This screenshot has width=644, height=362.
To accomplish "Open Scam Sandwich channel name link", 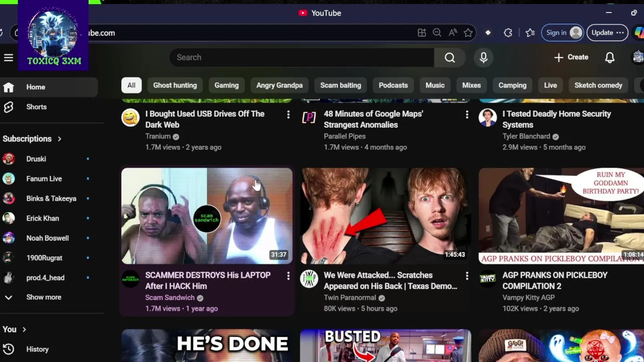I will point(170,298).
